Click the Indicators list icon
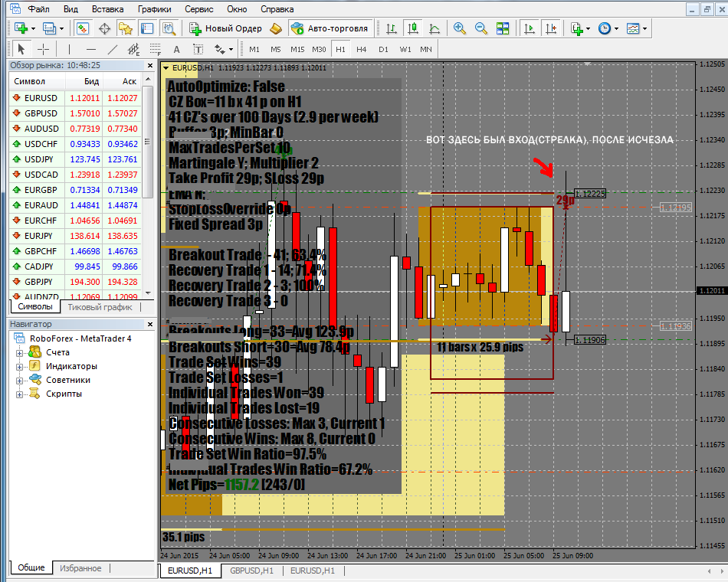728x582 pixels. [576, 28]
